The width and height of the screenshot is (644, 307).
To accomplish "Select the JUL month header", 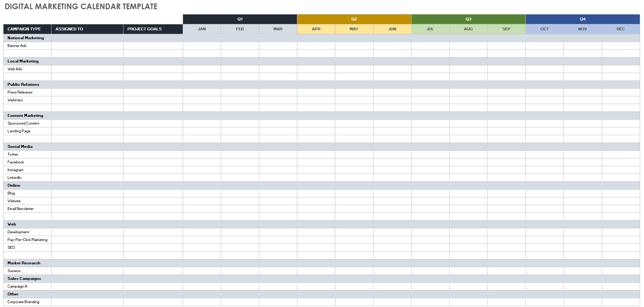I will pyautogui.click(x=430, y=29).
